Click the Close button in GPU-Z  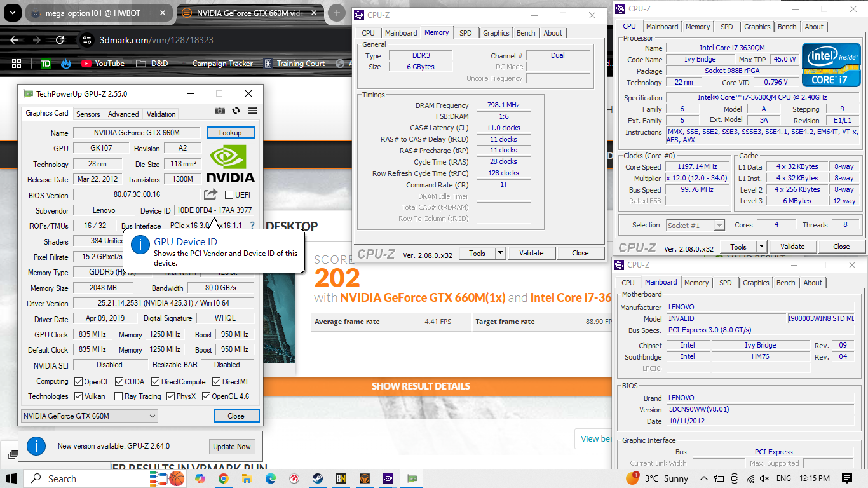(x=236, y=416)
